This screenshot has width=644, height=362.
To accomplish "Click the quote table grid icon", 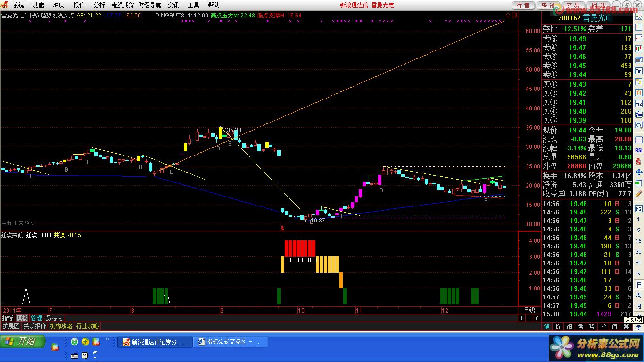I will tap(639, 27).
